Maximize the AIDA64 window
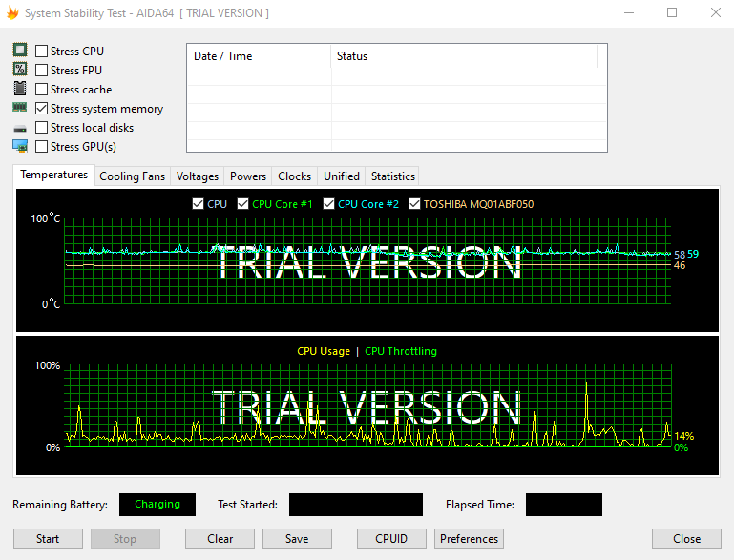Image resolution: width=734 pixels, height=560 pixels. click(x=672, y=12)
